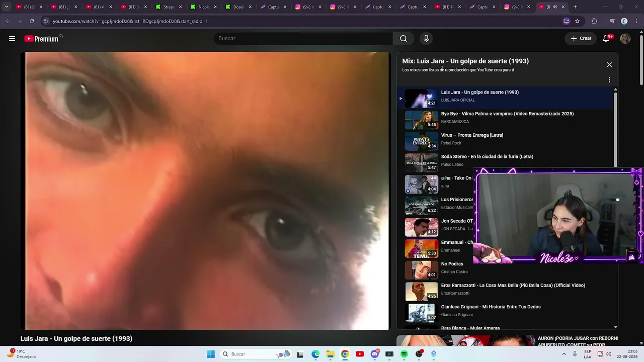This screenshot has height=362, width=644.
Task: Switch to the Stream Kick browser tab
Action: click(x=168, y=7)
